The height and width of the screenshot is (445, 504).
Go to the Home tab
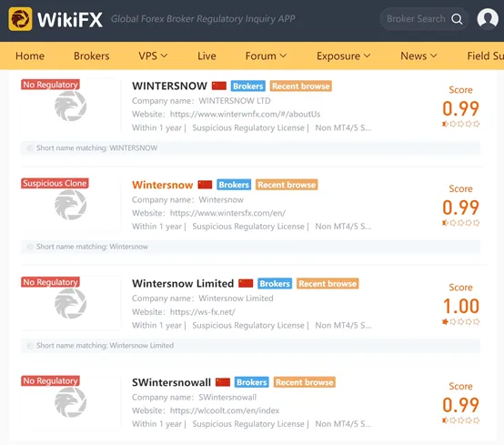pyautogui.click(x=30, y=56)
